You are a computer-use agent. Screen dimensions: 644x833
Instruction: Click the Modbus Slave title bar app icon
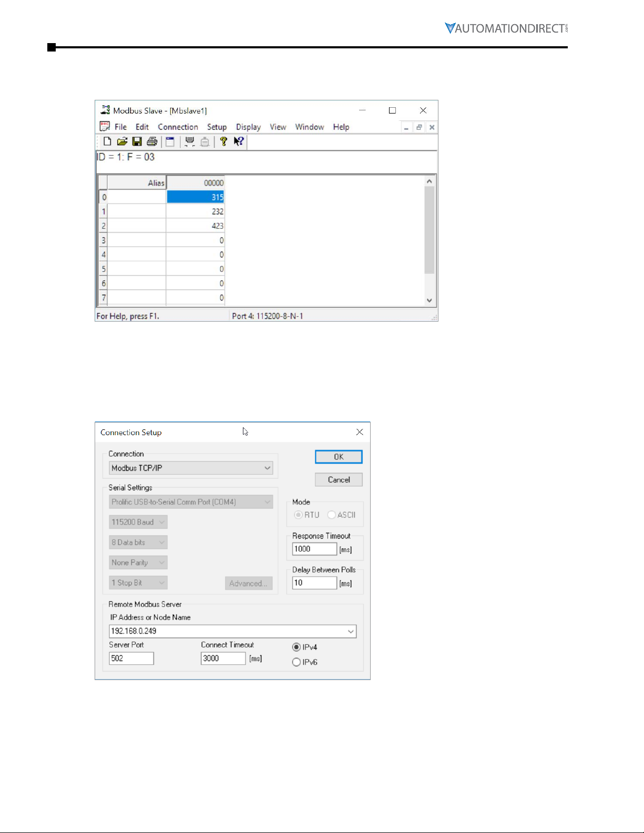tap(105, 110)
